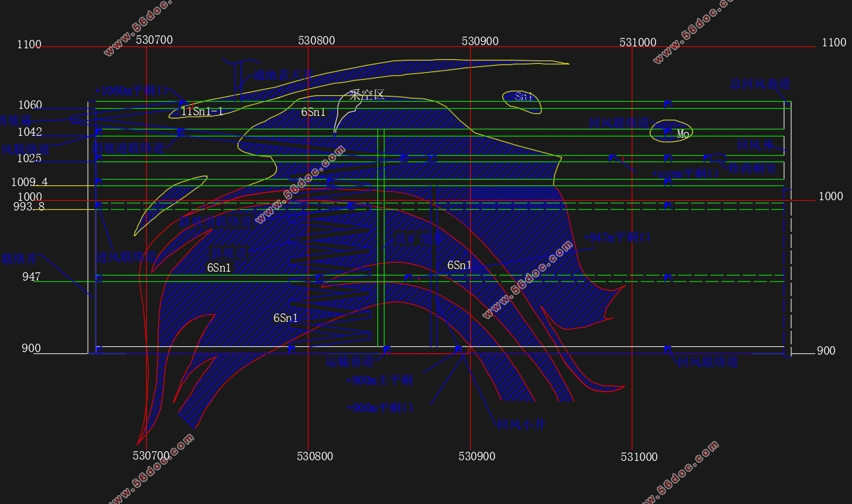Select the +900m主平硐 annotation text
Viewport: 852px width, 504px height.
(x=379, y=380)
